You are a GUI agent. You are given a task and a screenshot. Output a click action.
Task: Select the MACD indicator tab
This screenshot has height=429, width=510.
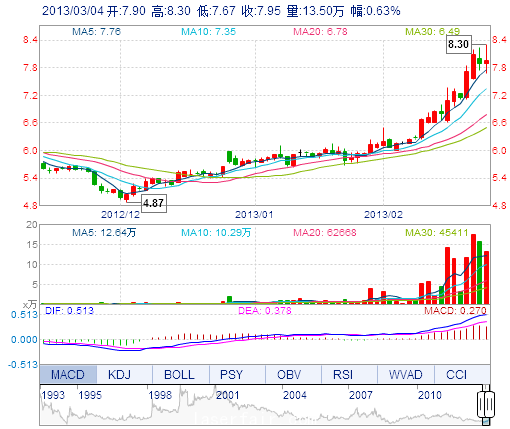68,374
